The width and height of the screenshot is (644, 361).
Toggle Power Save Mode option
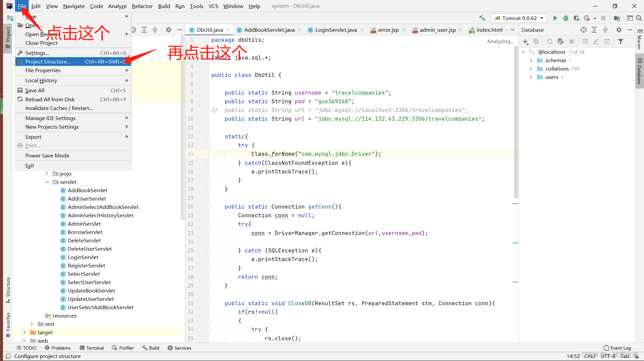(47, 155)
